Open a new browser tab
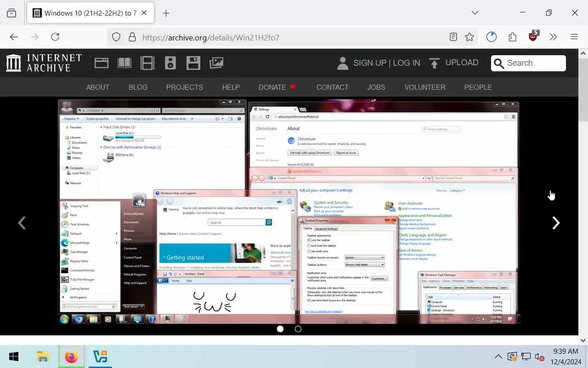The image size is (588, 368). tap(166, 13)
